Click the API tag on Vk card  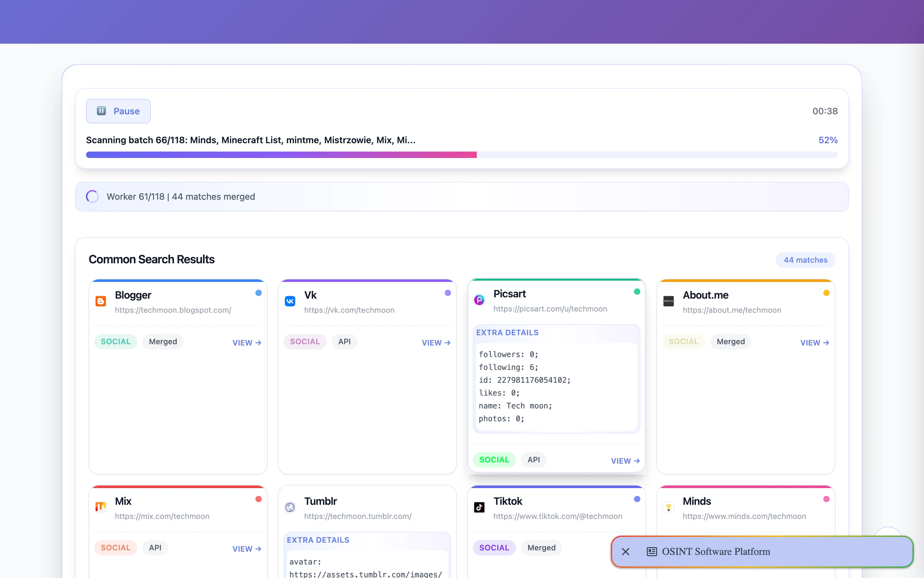(x=344, y=341)
